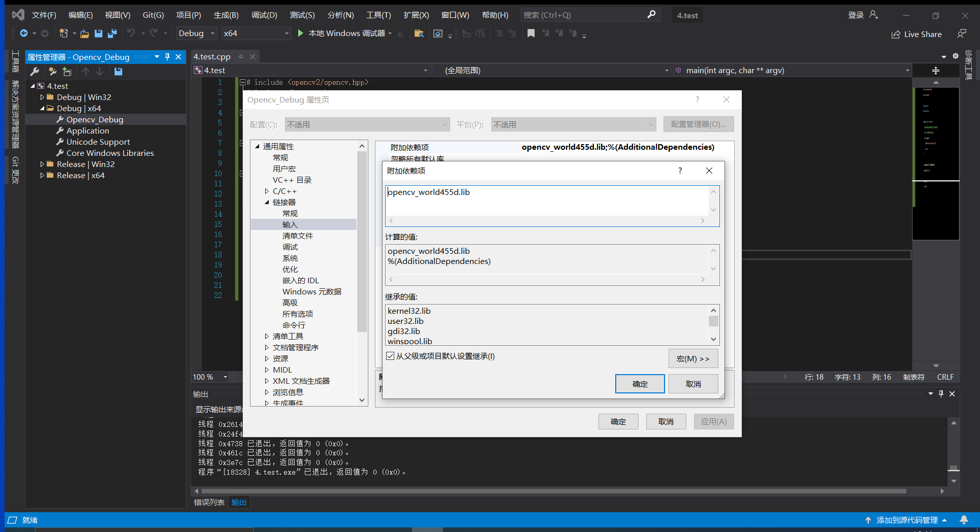Screen dimensions: 980x532
Task: Save the property sheet via floppy icon
Action: pos(118,72)
